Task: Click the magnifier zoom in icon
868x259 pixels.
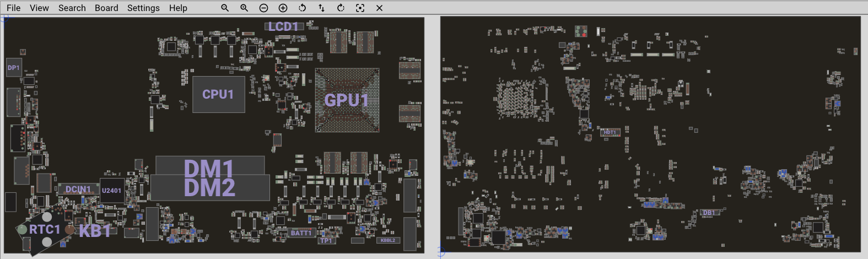Action: [x=244, y=8]
